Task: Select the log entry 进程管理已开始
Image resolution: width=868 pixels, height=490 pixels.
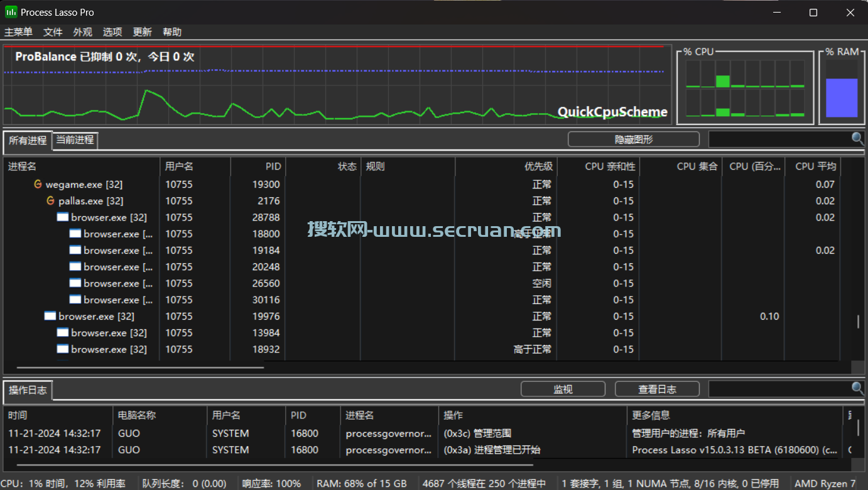Action: 422,450
